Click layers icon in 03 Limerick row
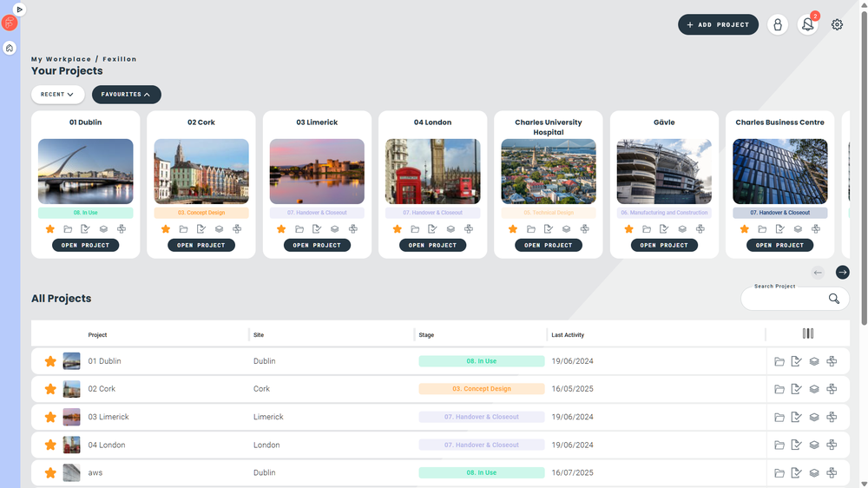 click(x=814, y=417)
